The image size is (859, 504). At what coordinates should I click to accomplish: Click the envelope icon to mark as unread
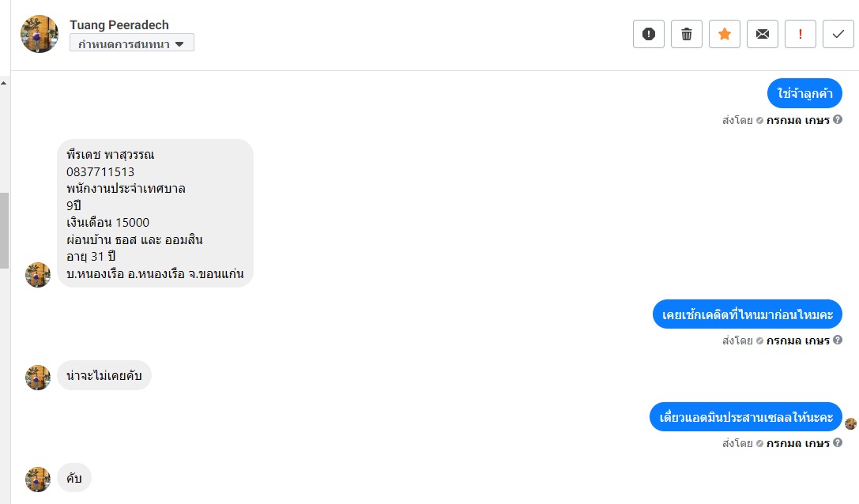[x=763, y=34]
